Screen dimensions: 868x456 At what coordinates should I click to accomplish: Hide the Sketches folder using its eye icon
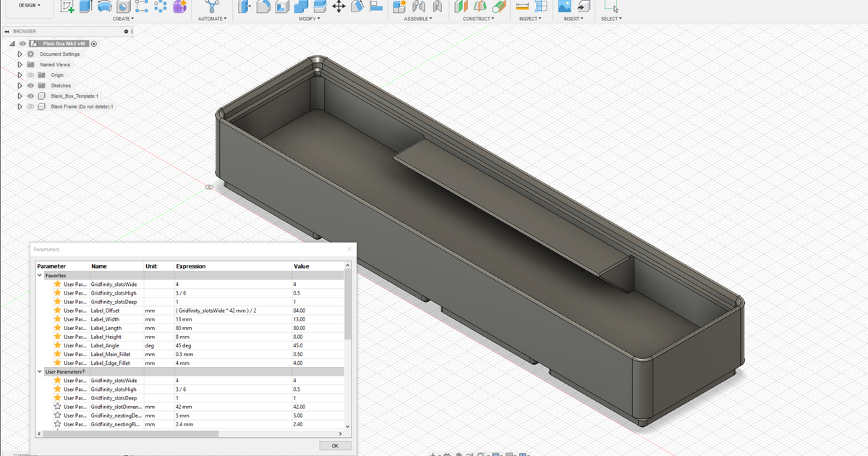click(x=31, y=85)
